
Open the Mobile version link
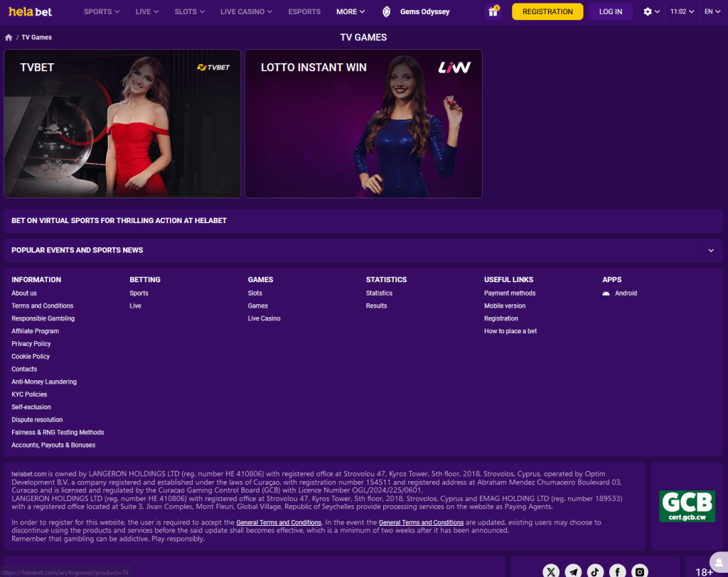click(505, 306)
